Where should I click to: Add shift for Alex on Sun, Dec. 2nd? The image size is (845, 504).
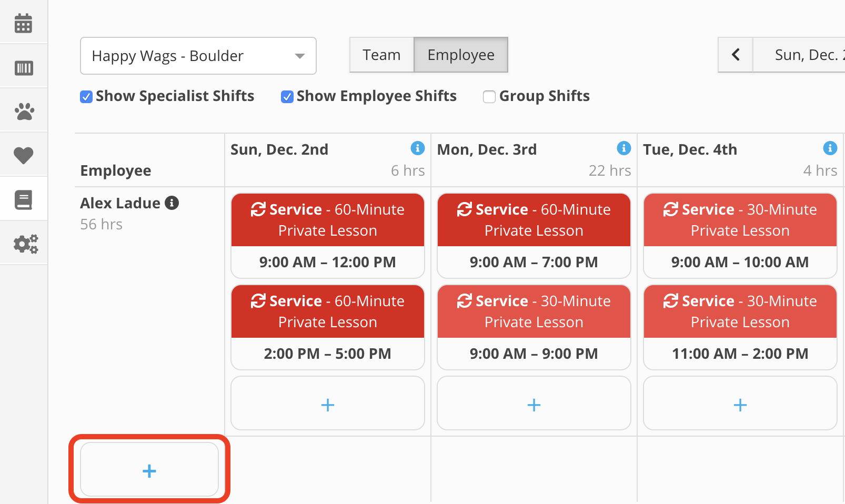(328, 404)
